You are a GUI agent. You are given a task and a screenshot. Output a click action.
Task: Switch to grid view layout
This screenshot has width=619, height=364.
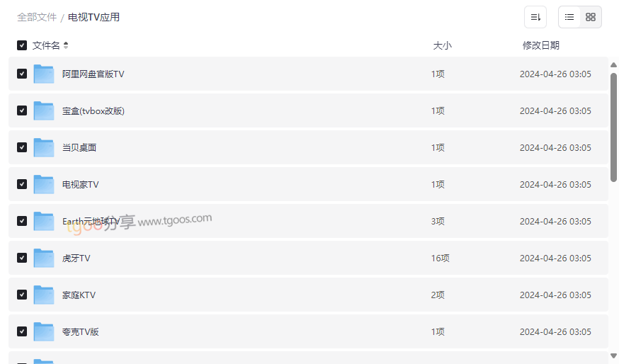coord(591,17)
